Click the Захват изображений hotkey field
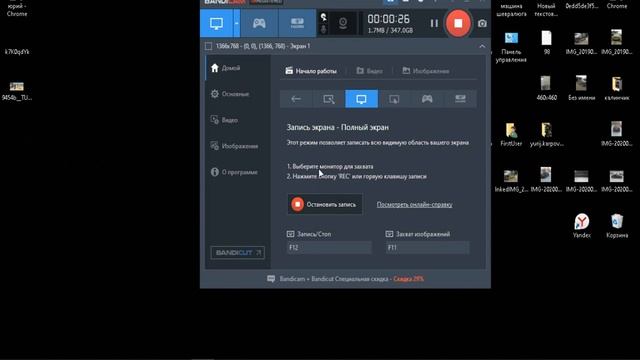Screen dimensions: 640x360 427,247
